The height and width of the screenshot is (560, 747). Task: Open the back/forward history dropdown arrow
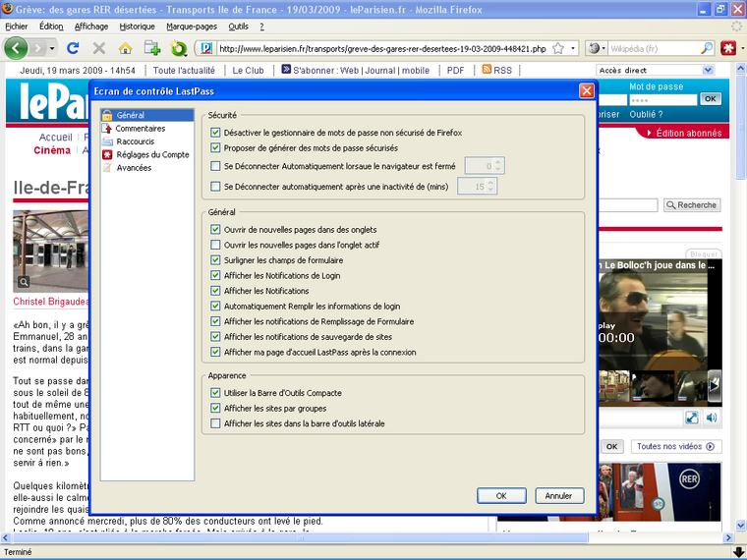coord(52,48)
